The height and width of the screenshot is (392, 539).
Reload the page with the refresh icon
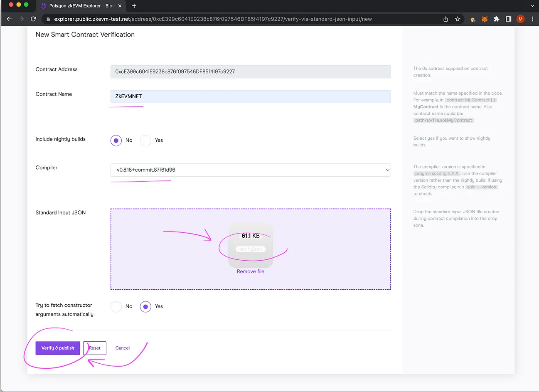pyautogui.click(x=33, y=19)
